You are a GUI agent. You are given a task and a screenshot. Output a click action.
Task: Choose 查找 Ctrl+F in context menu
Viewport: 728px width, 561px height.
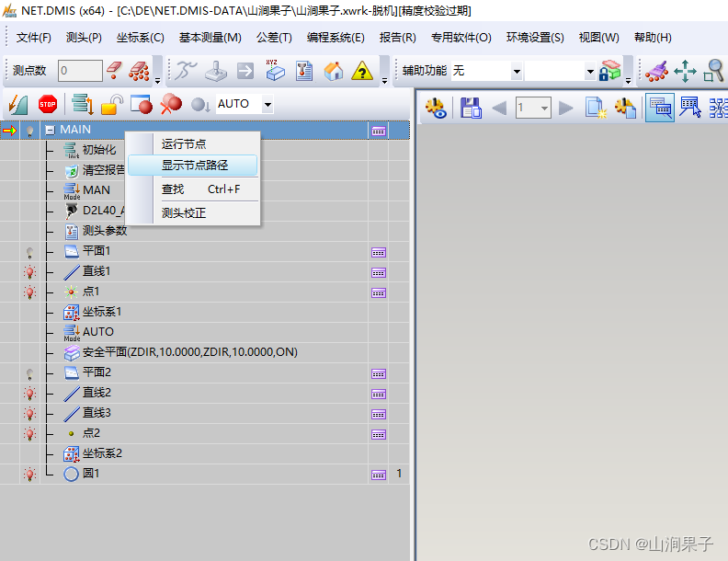click(192, 189)
